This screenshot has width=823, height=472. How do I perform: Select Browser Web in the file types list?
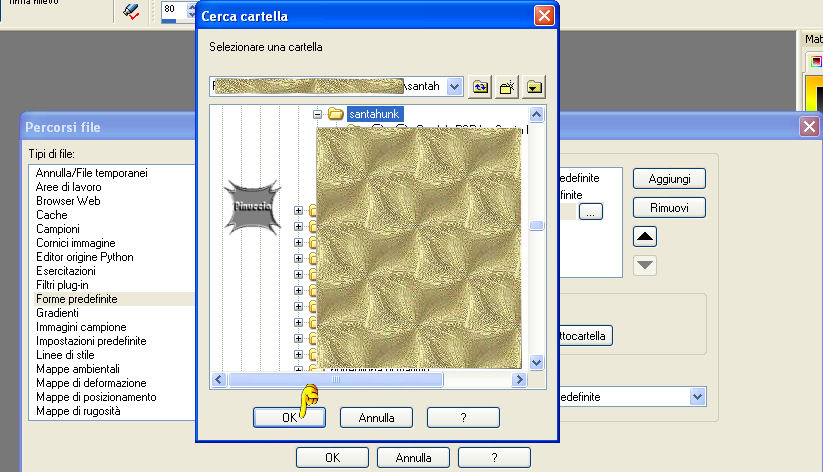tap(68, 201)
